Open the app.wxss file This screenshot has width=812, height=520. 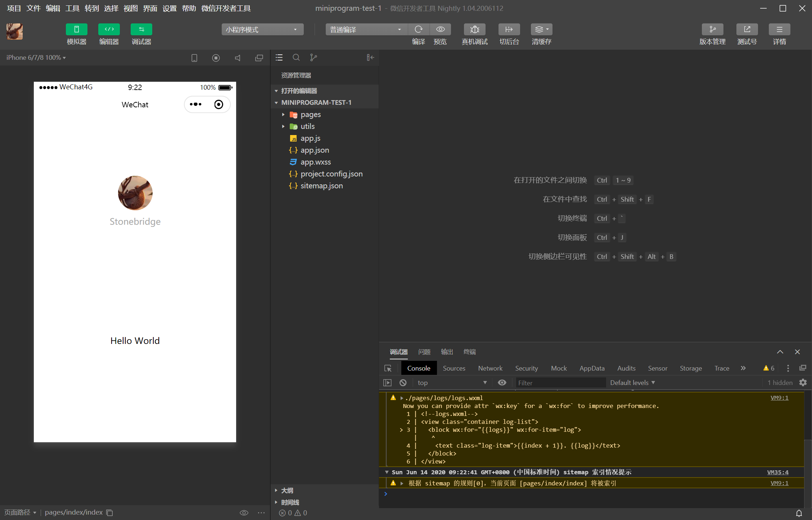[x=324, y=162]
